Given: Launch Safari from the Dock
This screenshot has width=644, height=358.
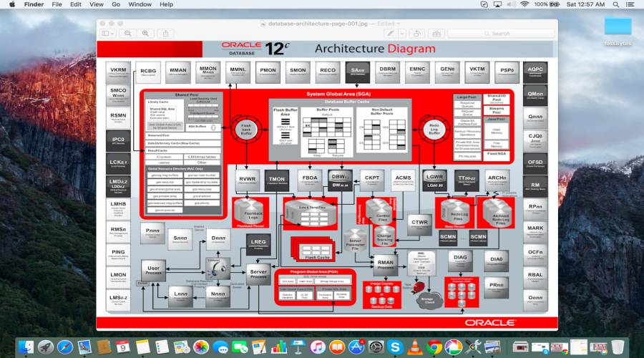Looking at the screenshot, I should click(x=65, y=347).
